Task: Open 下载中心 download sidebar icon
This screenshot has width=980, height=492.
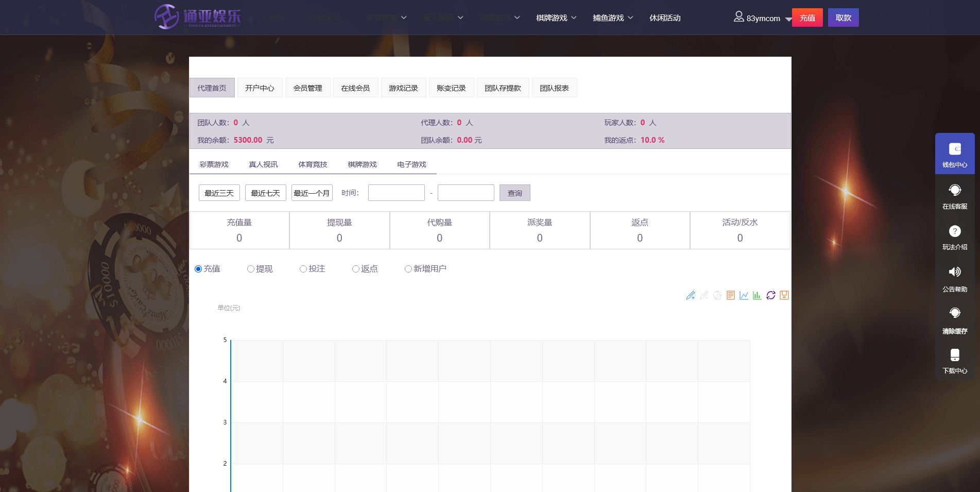Action: click(x=954, y=361)
